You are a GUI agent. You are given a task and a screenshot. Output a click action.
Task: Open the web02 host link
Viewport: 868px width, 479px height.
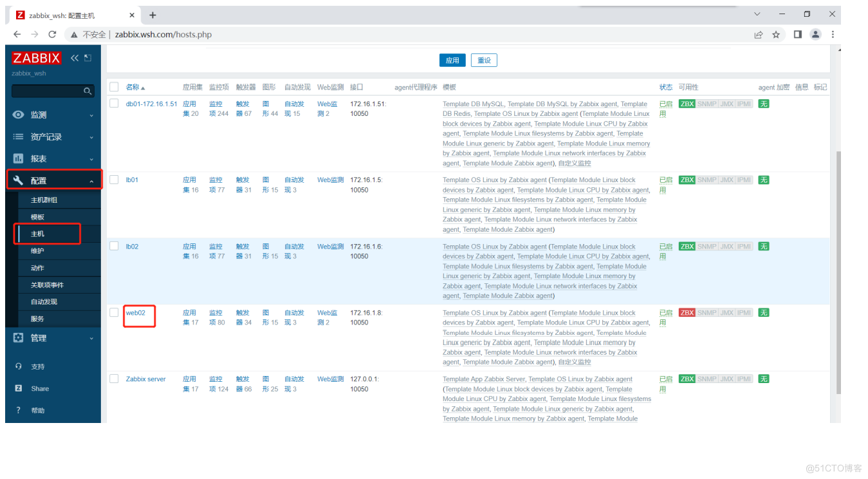click(x=135, y=313)
